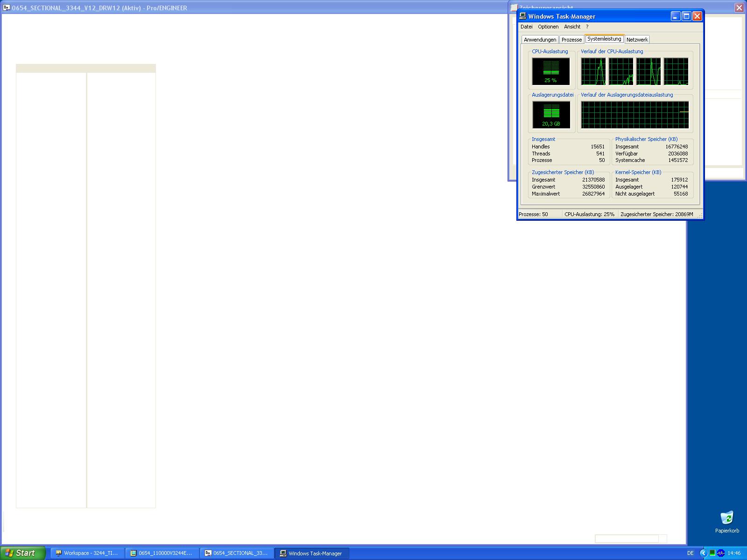747x560 pixels.
Task: Click the first CPU history graph
Action: 593,71
